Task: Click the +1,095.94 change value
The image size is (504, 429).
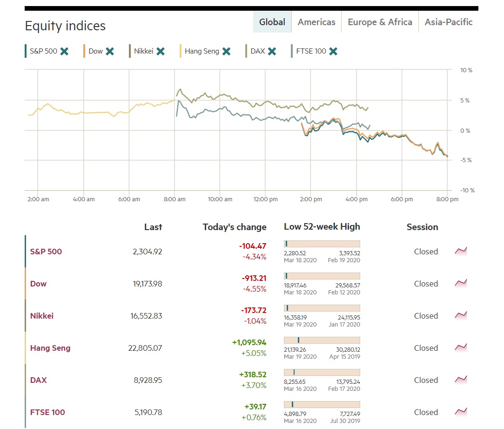Action: (x=249, y=343)
